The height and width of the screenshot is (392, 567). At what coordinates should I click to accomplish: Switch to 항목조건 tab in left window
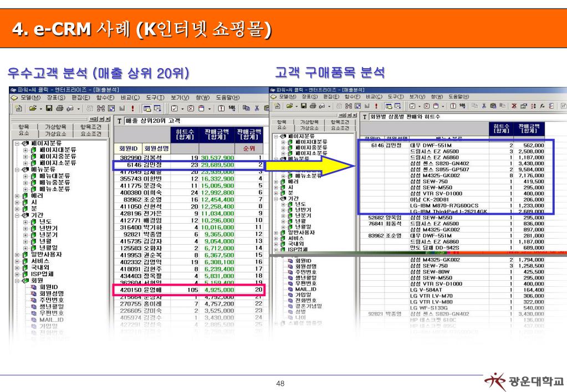(x=91, y=127)
